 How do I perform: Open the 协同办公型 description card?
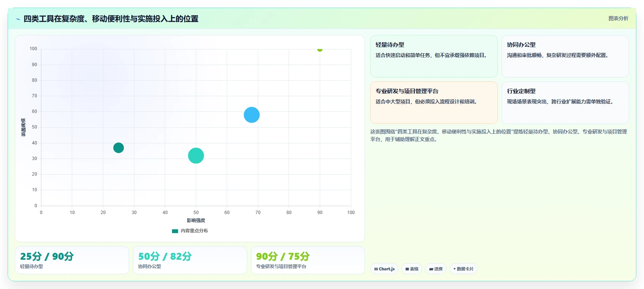[x=565, y=56]
